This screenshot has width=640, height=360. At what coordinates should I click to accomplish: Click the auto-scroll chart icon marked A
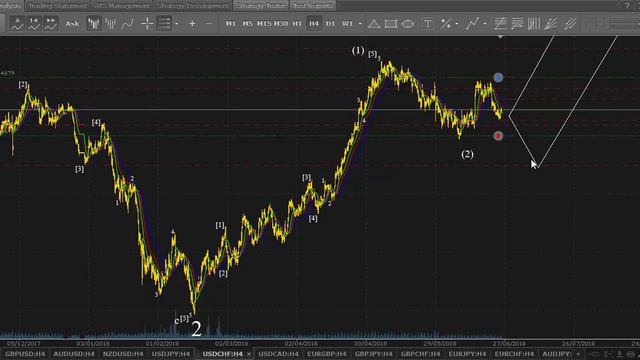(18, 24)
